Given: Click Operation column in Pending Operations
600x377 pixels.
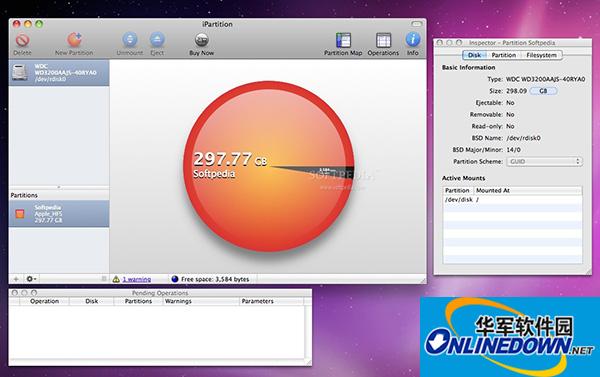Looking at the screenshot, I should (x=44, y=301).
